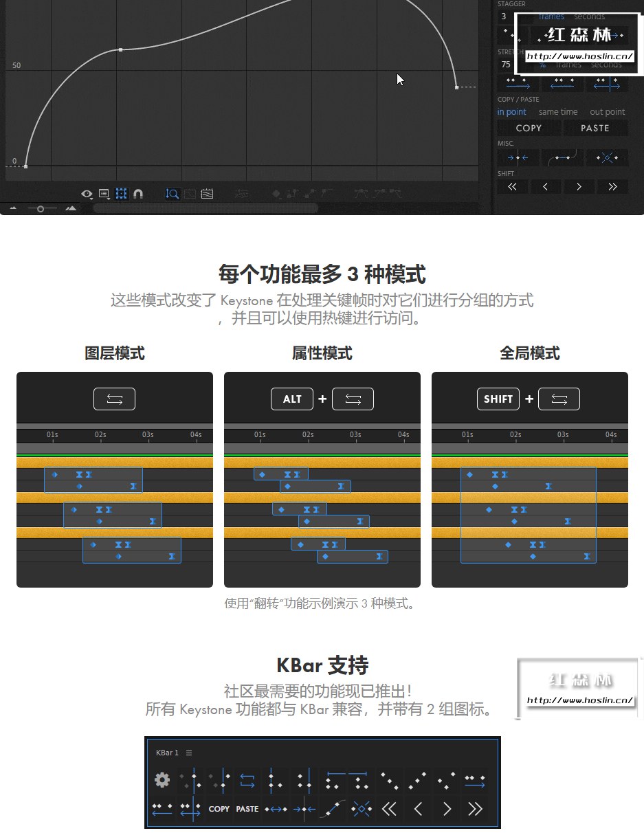Click the PASTE button in the Keystone panel

tap(595, 128)
